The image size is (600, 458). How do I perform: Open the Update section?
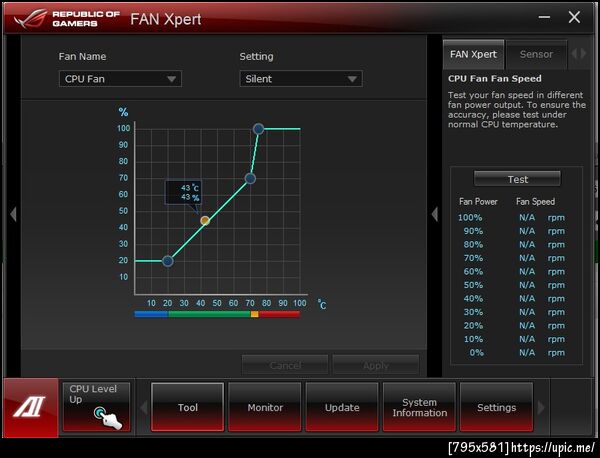342,407
